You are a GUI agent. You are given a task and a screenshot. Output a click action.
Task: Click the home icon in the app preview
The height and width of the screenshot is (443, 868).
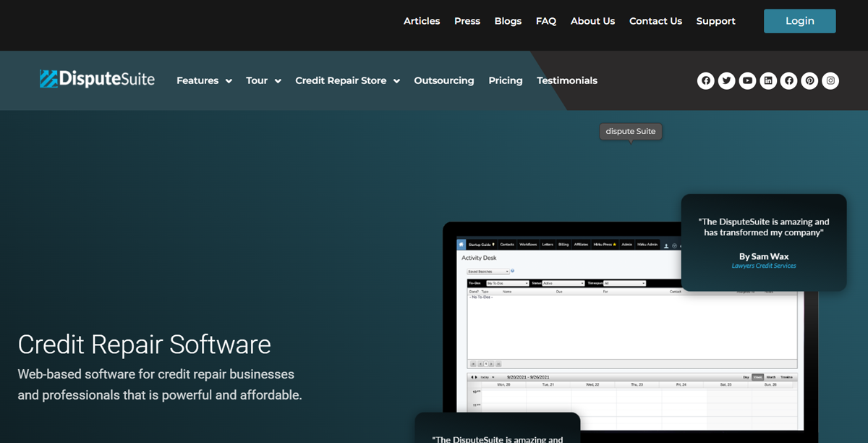point(461,245)
